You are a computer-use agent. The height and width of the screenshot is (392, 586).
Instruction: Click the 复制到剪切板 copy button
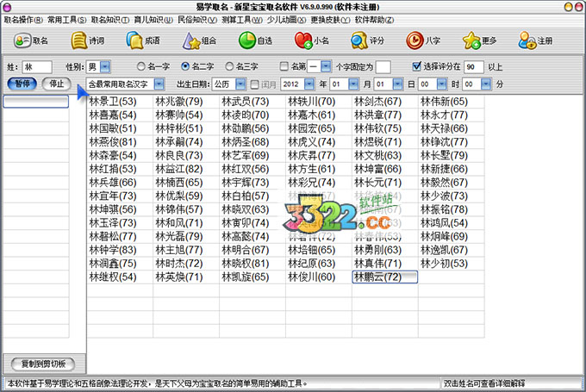(x=43, y=364)
